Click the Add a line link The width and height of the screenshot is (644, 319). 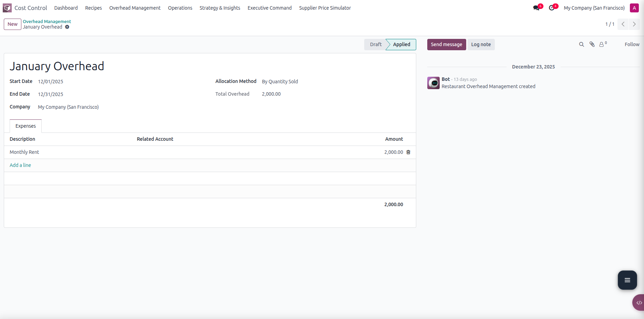pyautogui.click(x=20, y=165)
